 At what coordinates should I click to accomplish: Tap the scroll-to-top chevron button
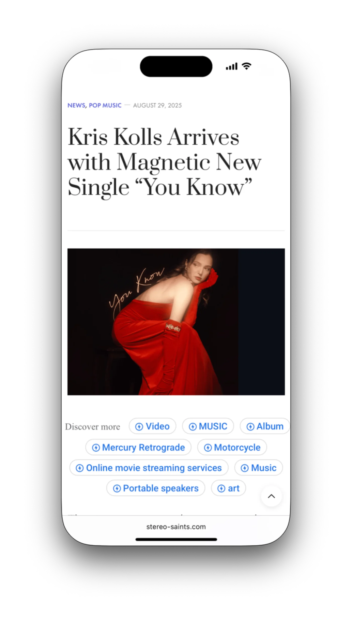[x=271, y=496]
